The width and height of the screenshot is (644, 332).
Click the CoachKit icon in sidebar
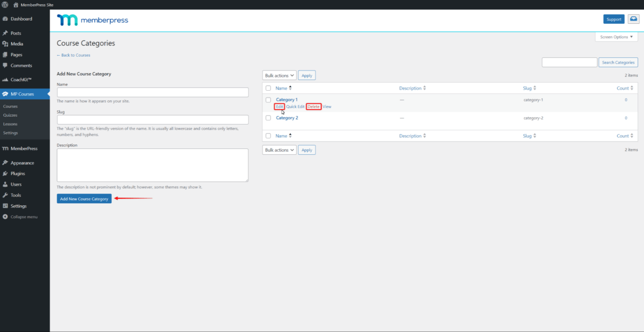5,80
